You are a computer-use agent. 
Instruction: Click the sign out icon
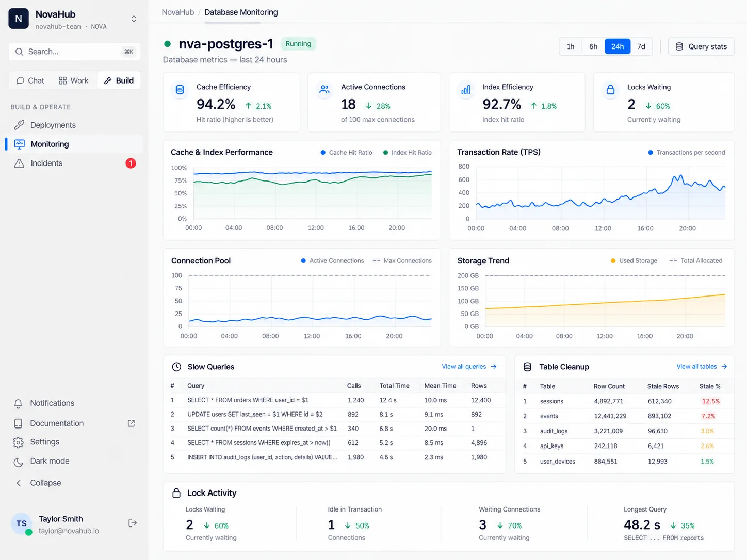[133, 523]
